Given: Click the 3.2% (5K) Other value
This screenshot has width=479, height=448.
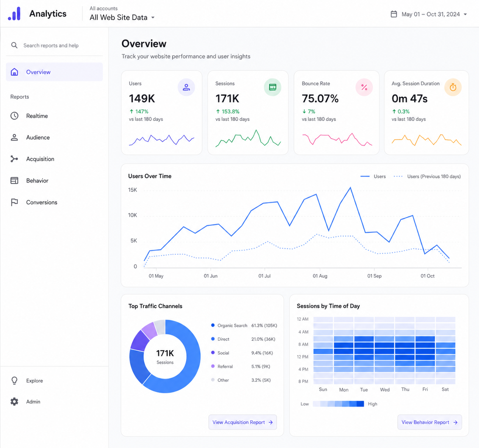Looking at the screenshot, I should (261, 380).
